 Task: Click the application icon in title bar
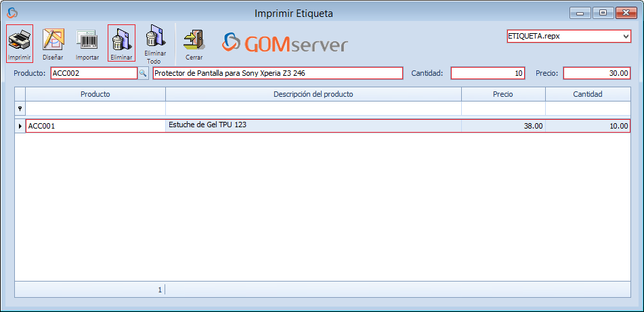pos(12,13)
